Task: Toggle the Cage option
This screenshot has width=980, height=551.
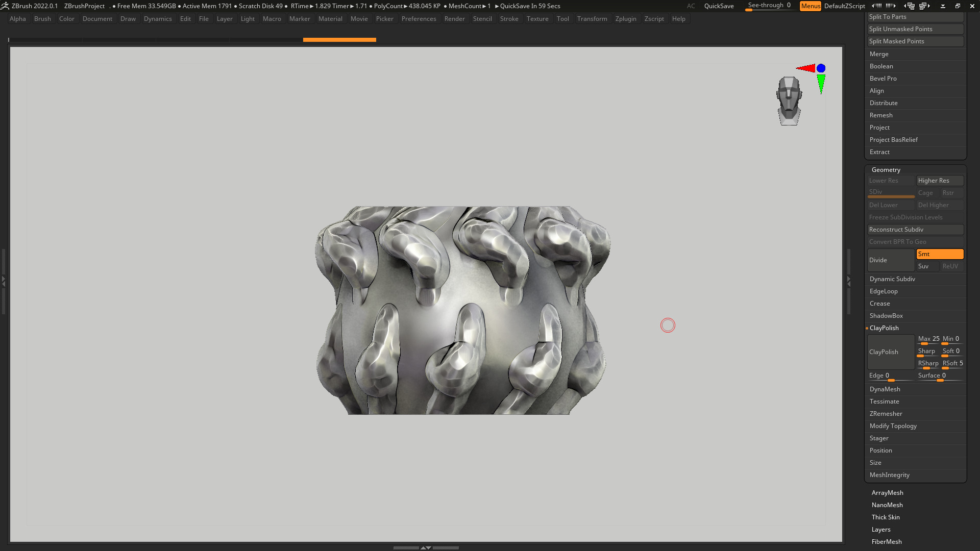Action: pyautogui.click(x=927, y=193)
